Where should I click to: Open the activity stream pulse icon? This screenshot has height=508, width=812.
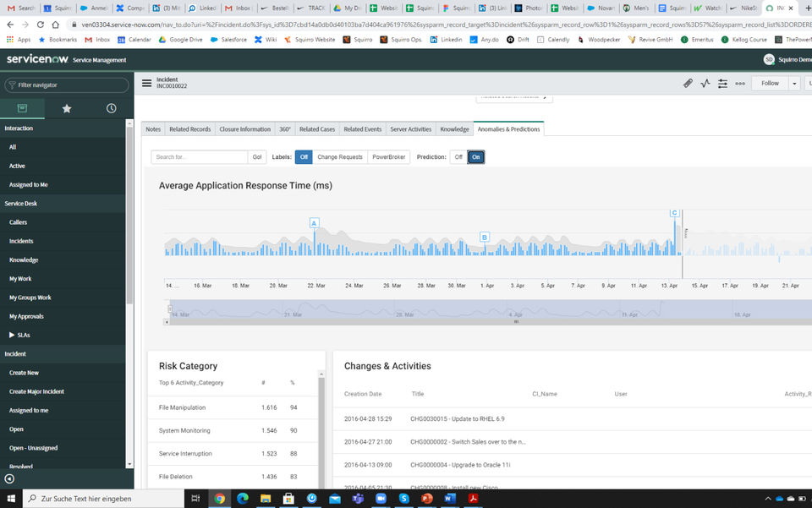coord(705,84)
